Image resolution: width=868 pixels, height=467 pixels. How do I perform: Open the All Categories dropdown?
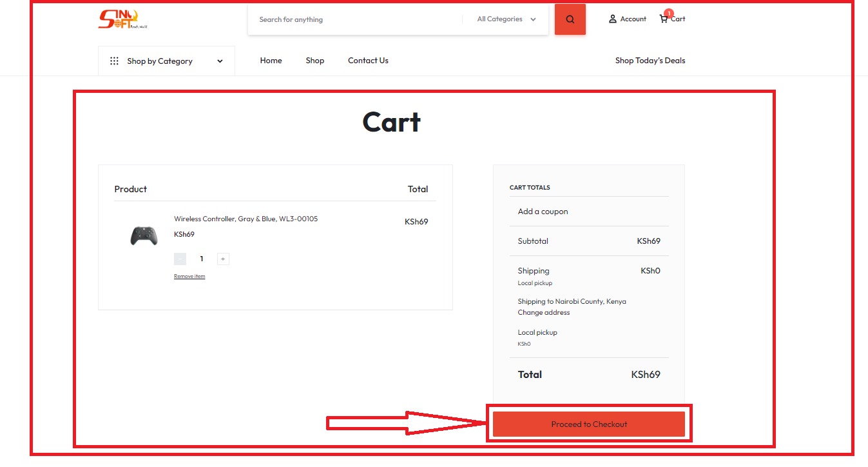pos(505,19)
